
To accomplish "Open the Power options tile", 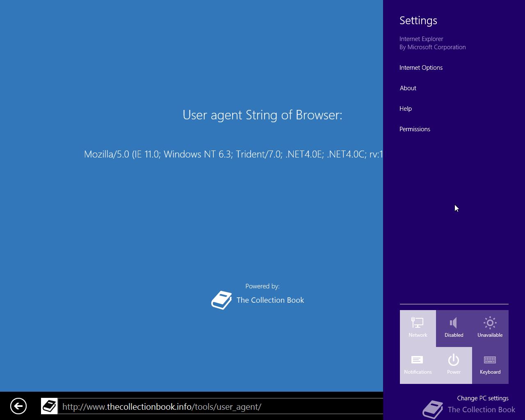I will point(454,365).
